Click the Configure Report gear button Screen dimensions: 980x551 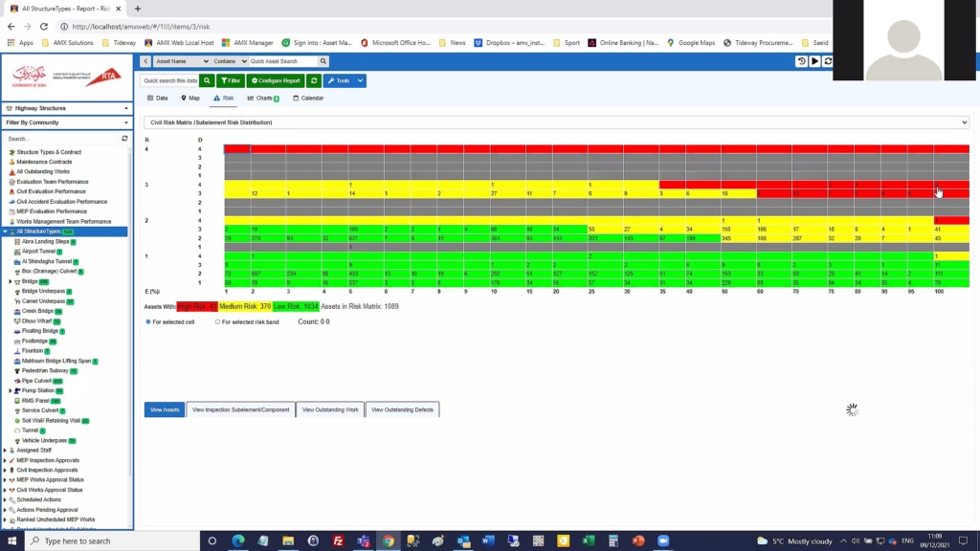coord(276,81)
